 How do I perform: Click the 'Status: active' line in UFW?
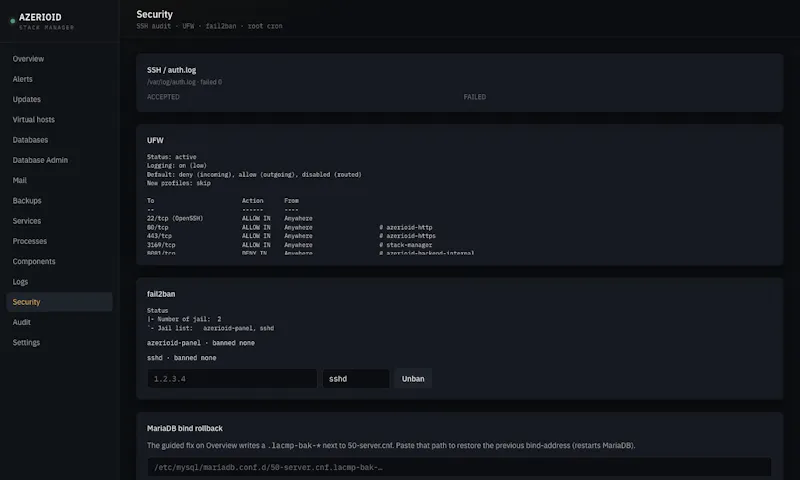[x=171, y=157]
